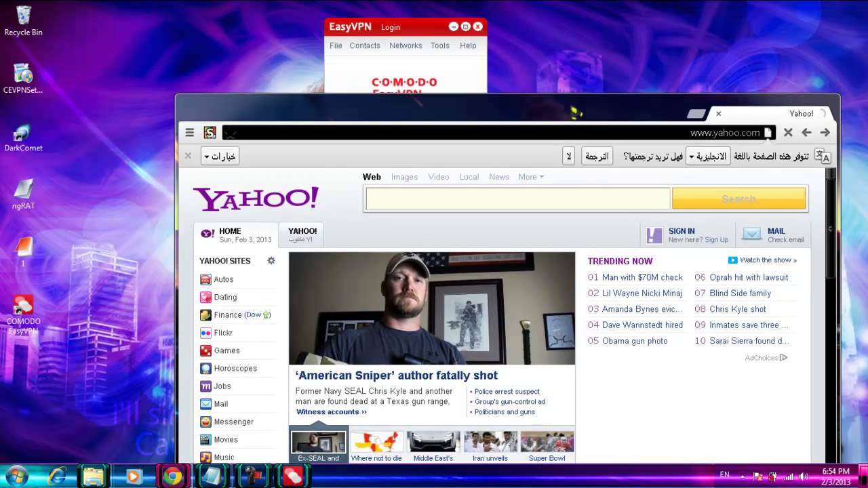Screen dimensions: 868x488
Task: Select the Images search tab
Action: [x=404, y=177]
